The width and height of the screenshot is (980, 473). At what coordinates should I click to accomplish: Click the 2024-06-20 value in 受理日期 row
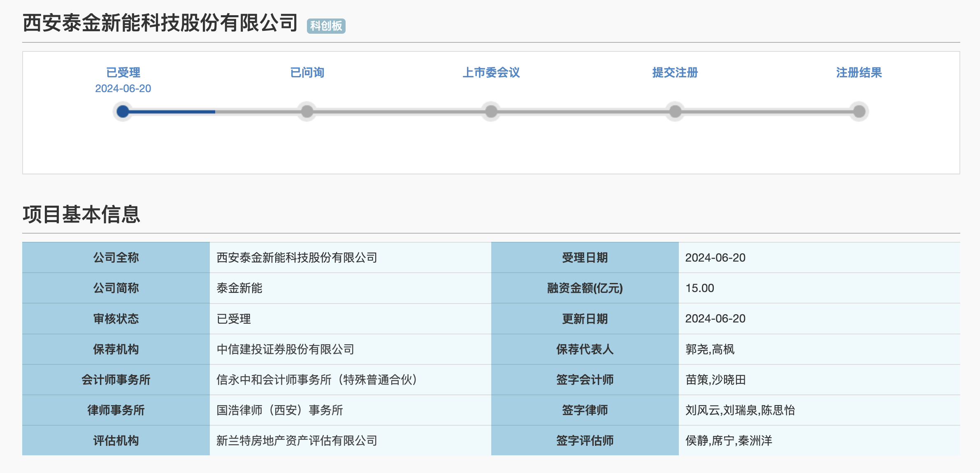[x=715, y=257]
